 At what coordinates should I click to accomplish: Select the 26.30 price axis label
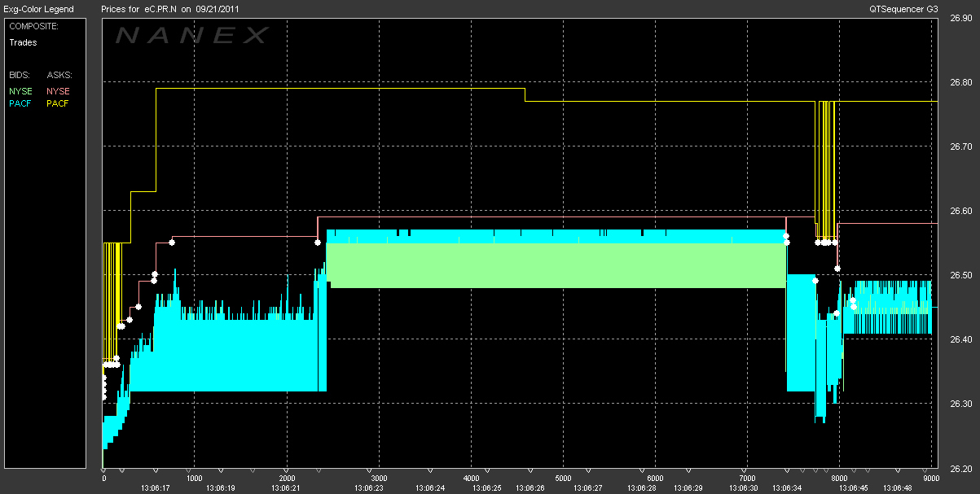click(960, 404)
